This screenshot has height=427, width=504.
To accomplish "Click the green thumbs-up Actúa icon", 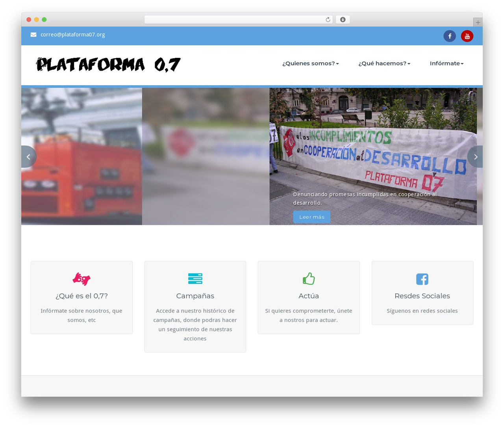I will click(x=309, y=278).
